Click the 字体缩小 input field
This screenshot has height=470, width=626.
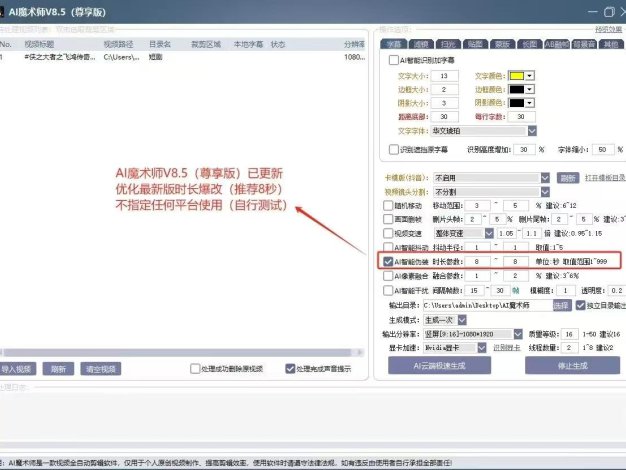tap(603, 149)
